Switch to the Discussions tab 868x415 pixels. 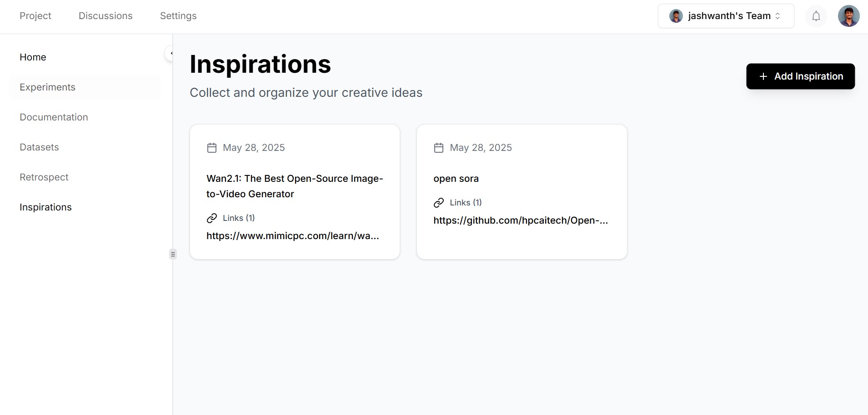[x=105, y=16]
